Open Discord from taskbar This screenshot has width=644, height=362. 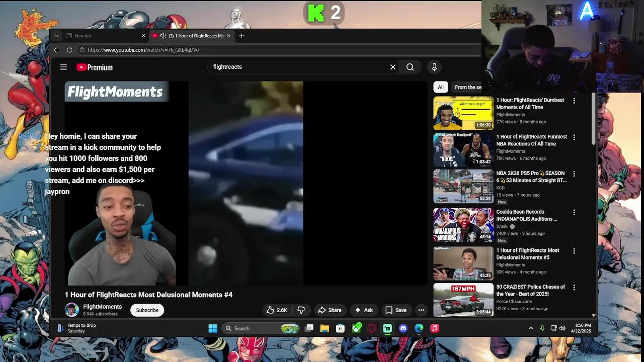(x=403, y=328)
